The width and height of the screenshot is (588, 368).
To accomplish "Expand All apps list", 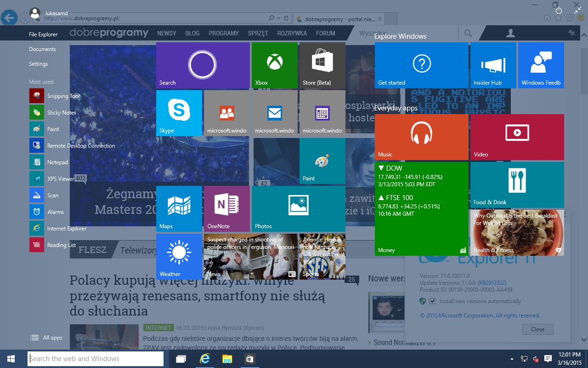I will pyautogui.click(x=46, y=338).
